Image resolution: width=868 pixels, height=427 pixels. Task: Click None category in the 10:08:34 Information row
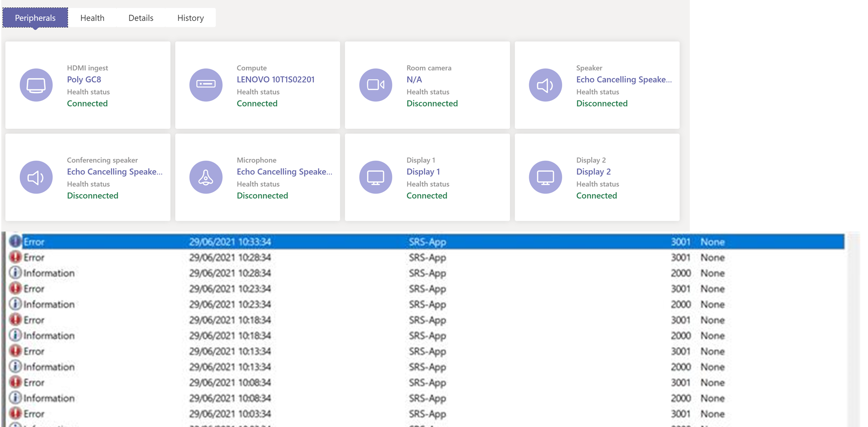click(713, 398)
